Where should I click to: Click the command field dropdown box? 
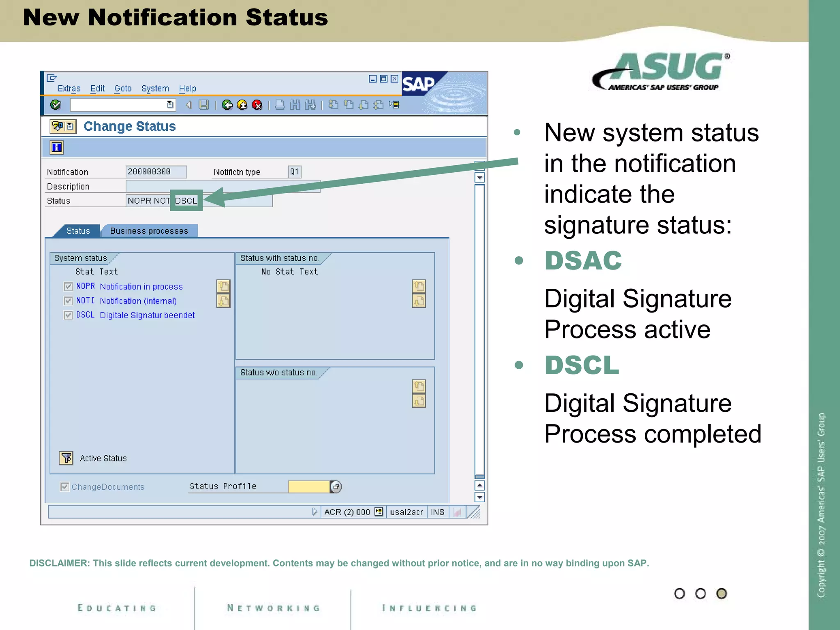pos(123,105)
